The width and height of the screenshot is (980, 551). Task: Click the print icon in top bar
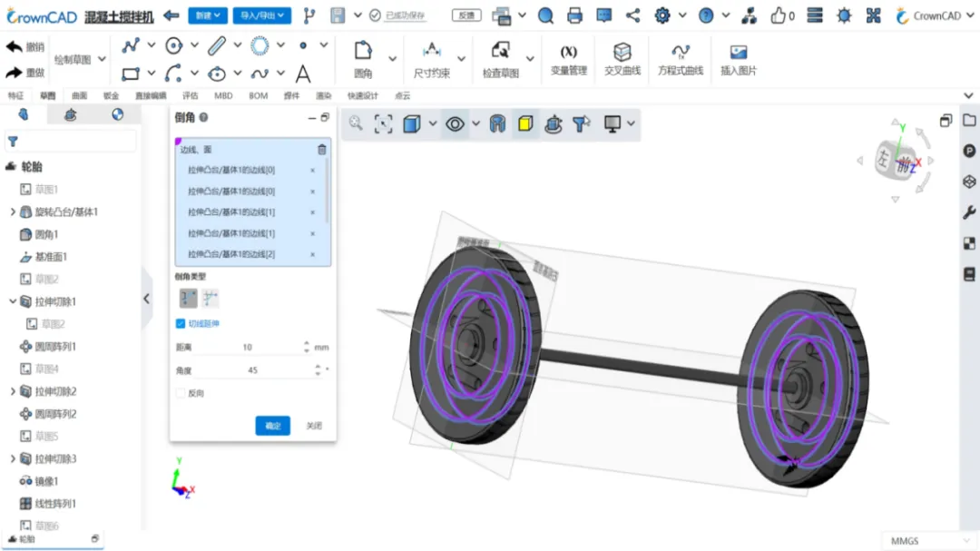coord(574,15)
